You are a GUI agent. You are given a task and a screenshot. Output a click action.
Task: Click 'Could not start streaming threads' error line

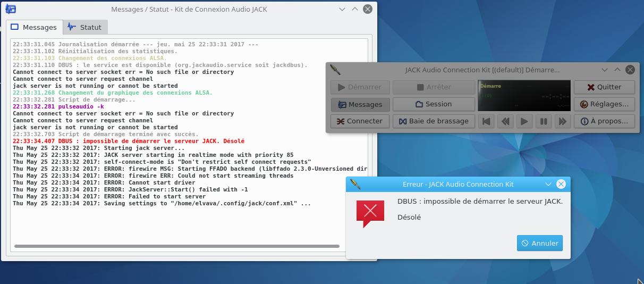click(153, 176)
